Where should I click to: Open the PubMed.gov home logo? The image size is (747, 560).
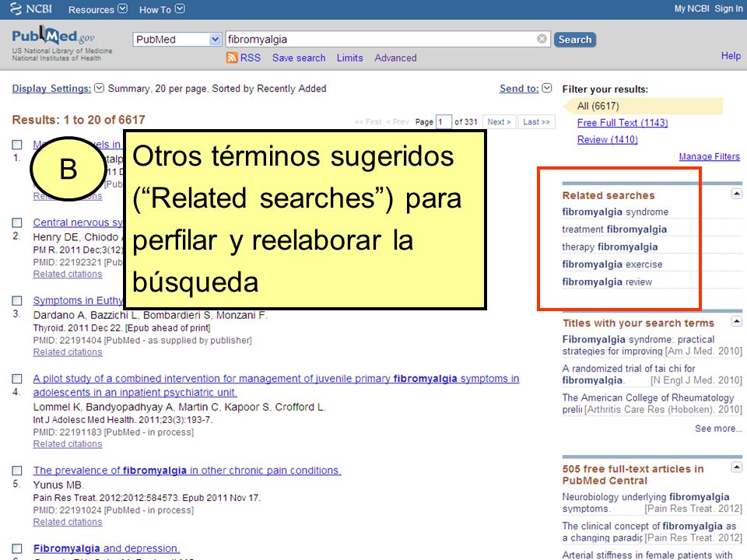(54, 37)
